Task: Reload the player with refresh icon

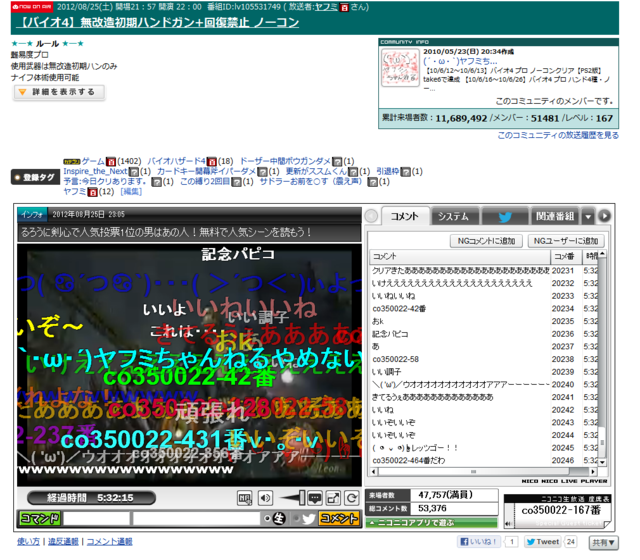Action: point(351,498)
